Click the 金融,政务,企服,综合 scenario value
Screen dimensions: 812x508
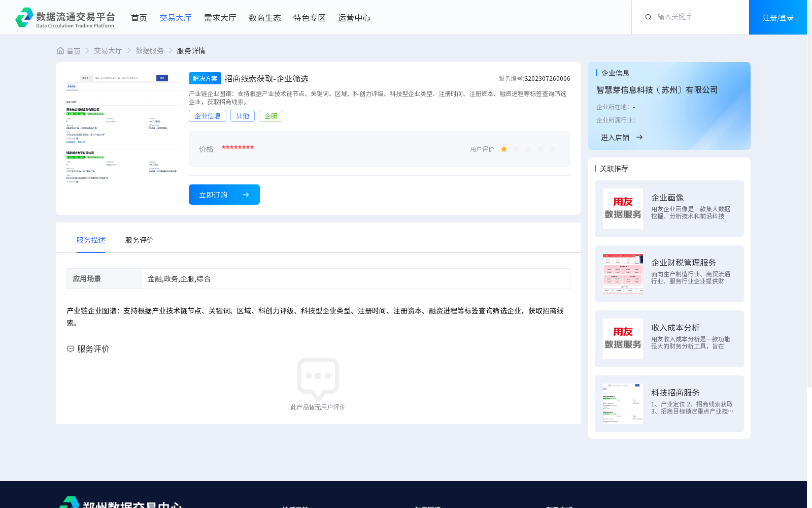click(x=179, y=279)
